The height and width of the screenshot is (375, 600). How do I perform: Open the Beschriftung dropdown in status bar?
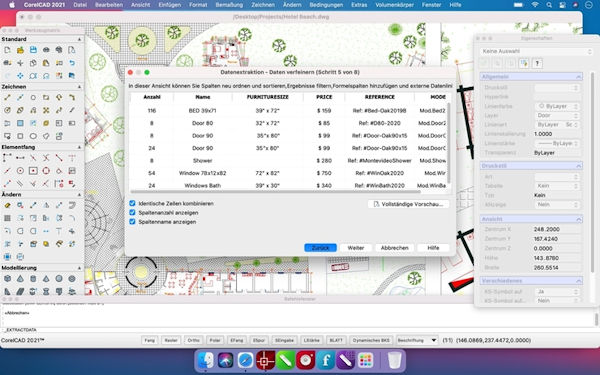point(417,340)
